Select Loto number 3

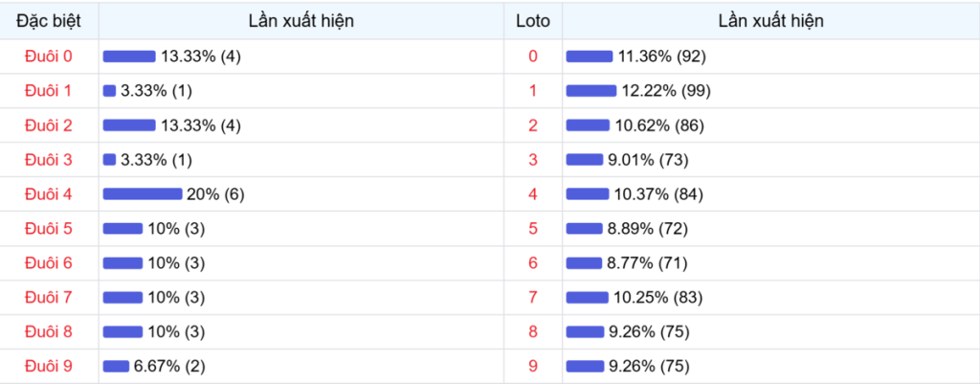[x=533, y=160]
